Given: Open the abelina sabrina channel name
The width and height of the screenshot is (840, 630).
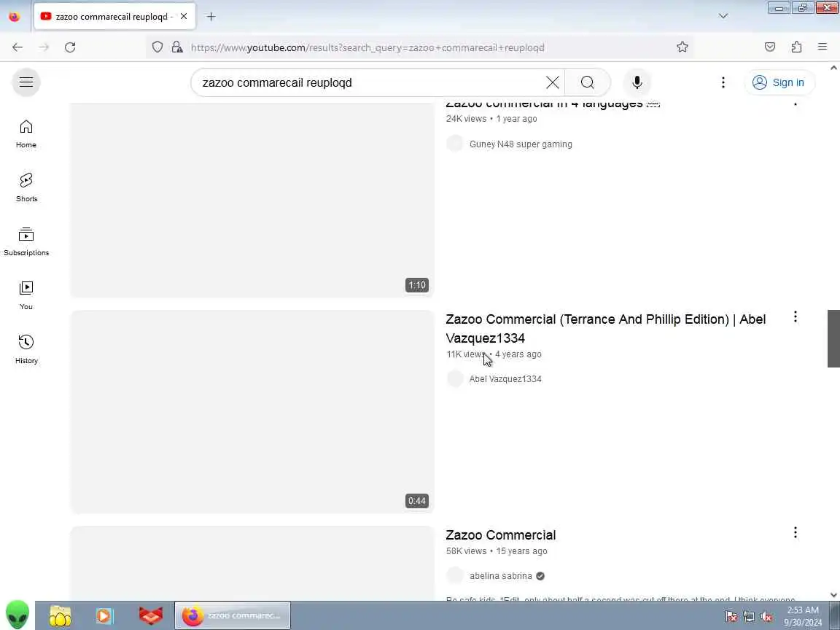Looking at the screenshot, I should pyautogui.click(x=500, y=576).
